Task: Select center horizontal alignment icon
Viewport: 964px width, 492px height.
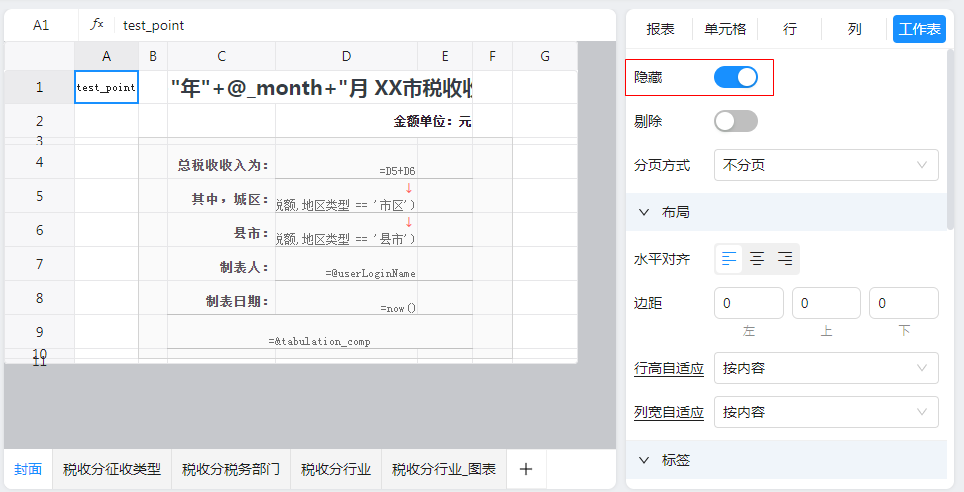Action: (757, 259)
